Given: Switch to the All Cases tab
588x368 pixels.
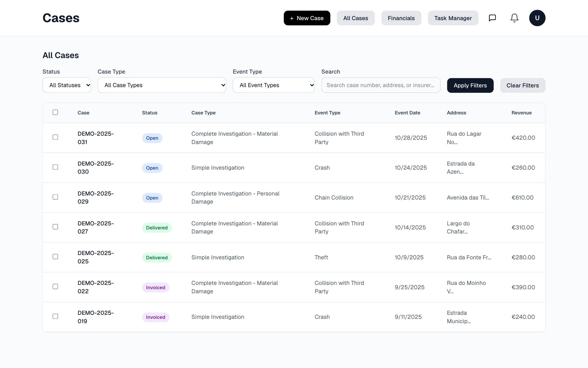Looking at the screenshot, I should 356,18.
